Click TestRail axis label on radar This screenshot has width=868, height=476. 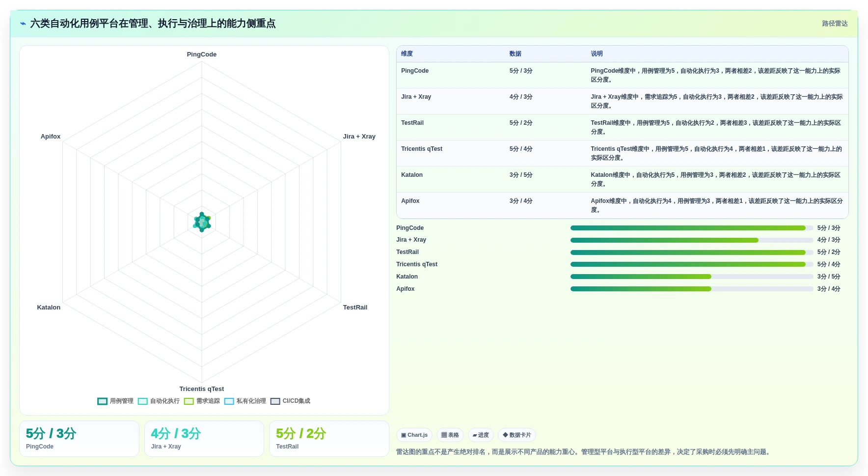[x=355, y=308]
